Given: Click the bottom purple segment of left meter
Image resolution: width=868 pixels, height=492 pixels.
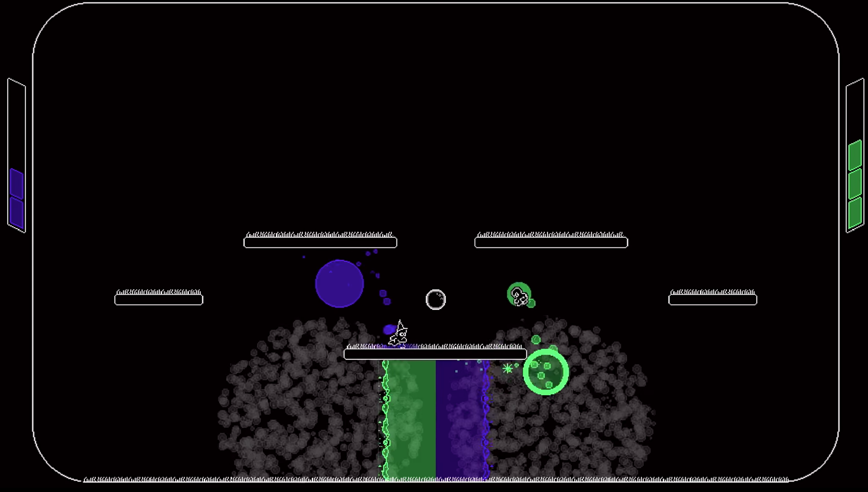Looking at the screenshot, I should click(16, 213).
